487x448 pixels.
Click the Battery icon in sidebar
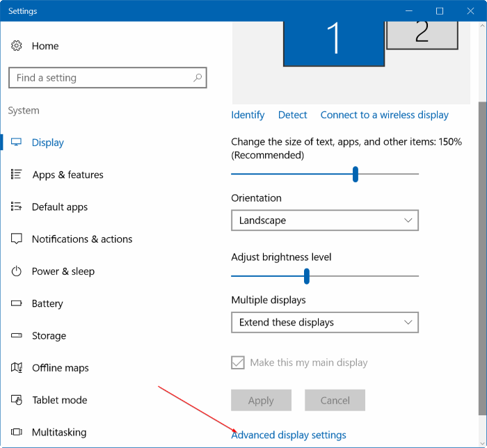[x=17, y=303]
